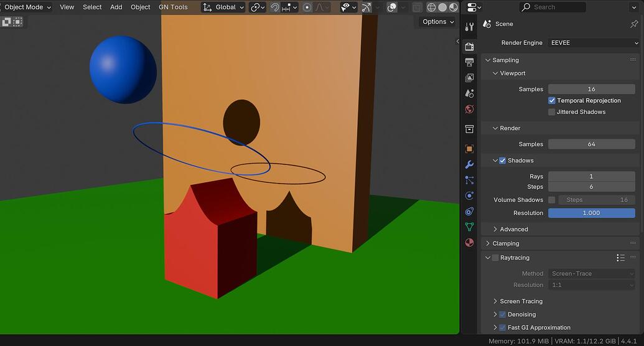This screenshot has width=644, height=346.
Task: Click the Shadows Steps field showing 6
Action: click(592, 187)
